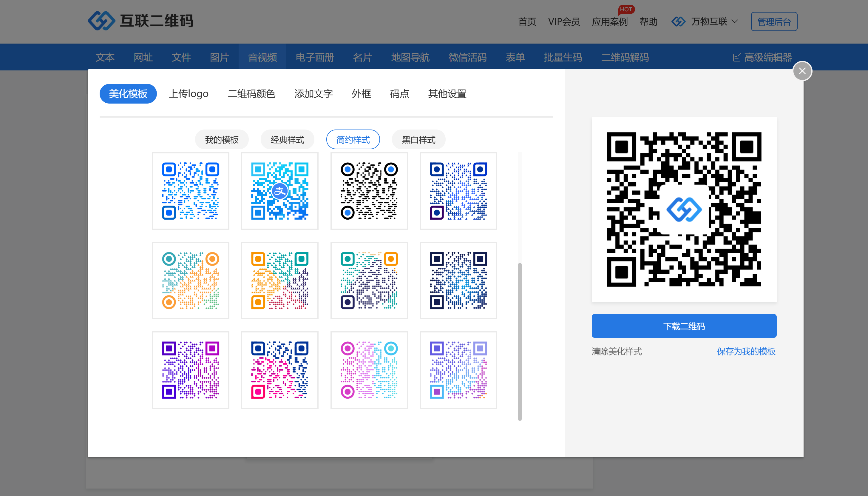Open the 首页 navigation link
The height and width of the screenshot is (496, 868).
527,22
